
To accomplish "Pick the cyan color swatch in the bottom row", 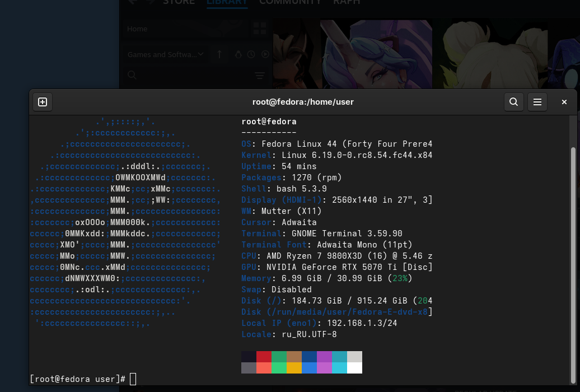I will tap(339, 367).
